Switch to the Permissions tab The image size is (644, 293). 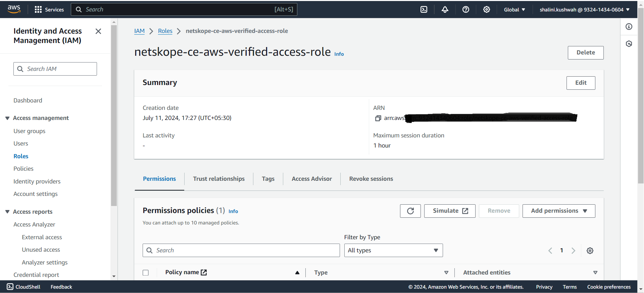pos(159,179)
